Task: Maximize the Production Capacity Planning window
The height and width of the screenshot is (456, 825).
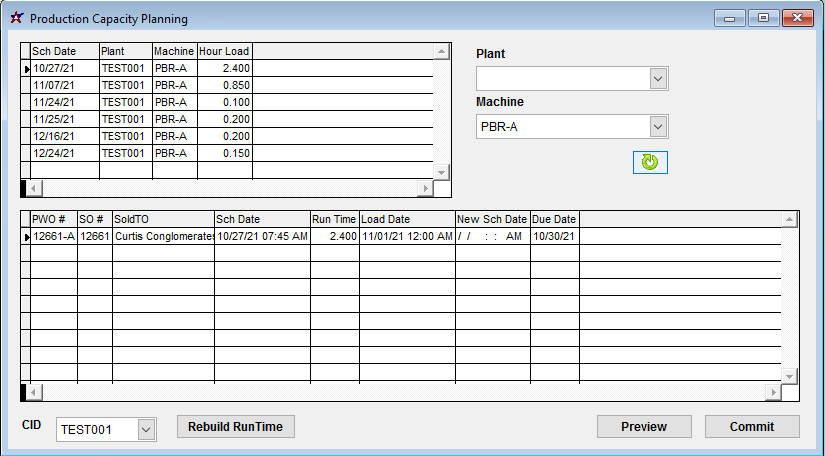Action: point(762,18)
